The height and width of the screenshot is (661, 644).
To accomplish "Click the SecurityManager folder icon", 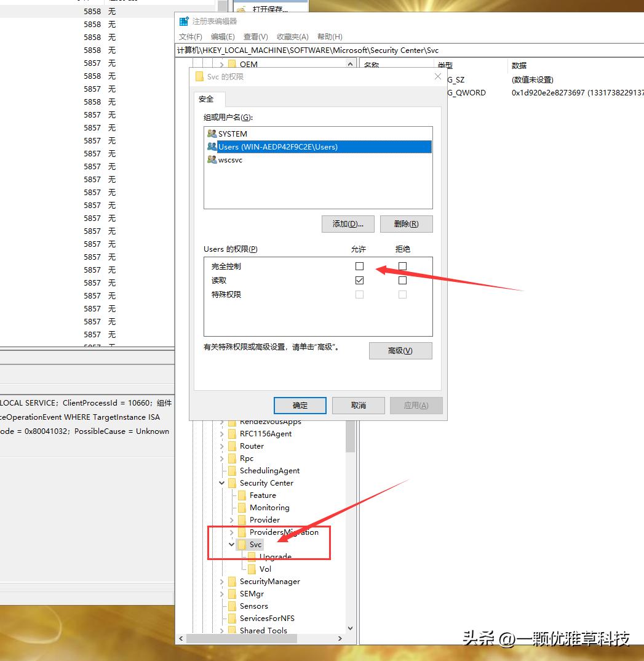I will [x=232, y=582].
